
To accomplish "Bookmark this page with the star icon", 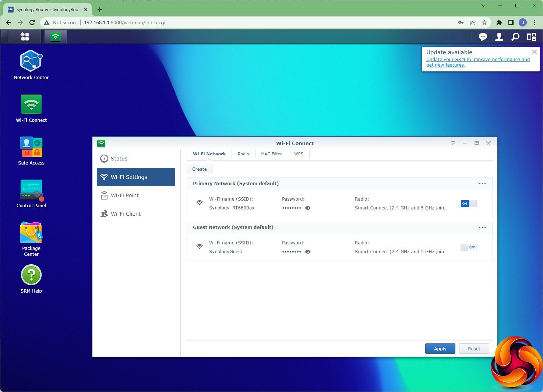I will tap(484, 22).
